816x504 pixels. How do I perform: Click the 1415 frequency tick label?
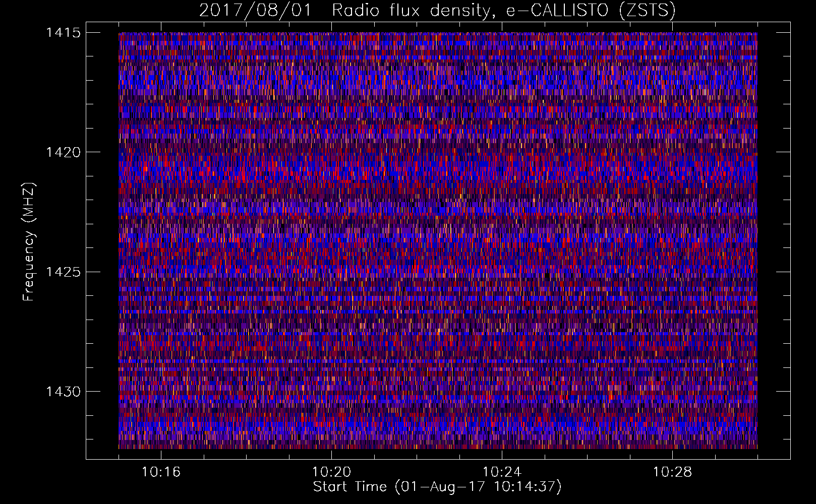point(64,33)
